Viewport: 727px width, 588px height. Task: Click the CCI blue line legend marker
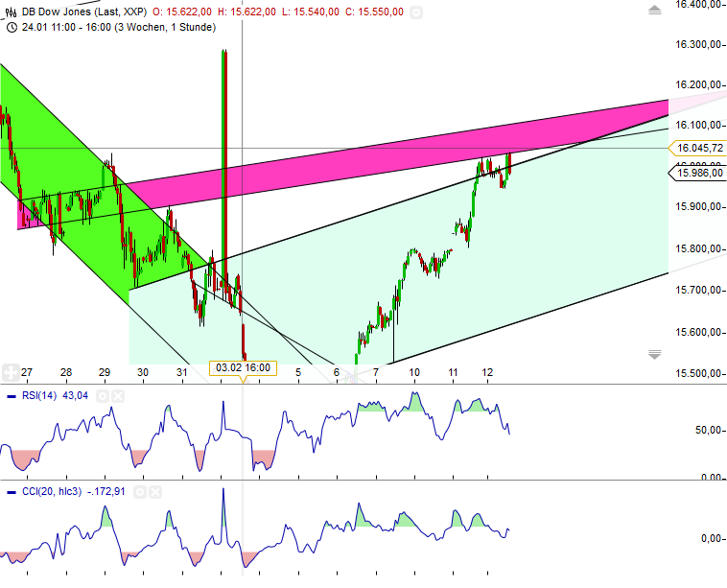[x=12, y=492]
